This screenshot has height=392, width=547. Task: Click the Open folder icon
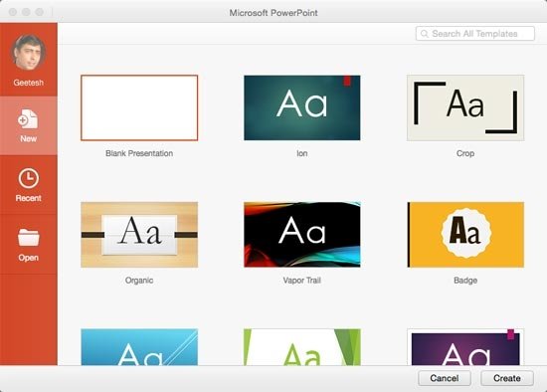tap(29, 238)
